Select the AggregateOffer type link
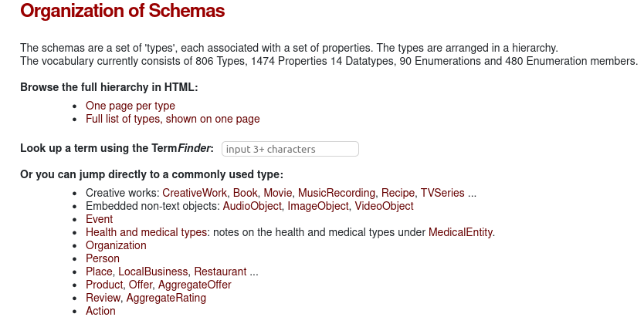The image size is (644, 334). pos(195,285)
